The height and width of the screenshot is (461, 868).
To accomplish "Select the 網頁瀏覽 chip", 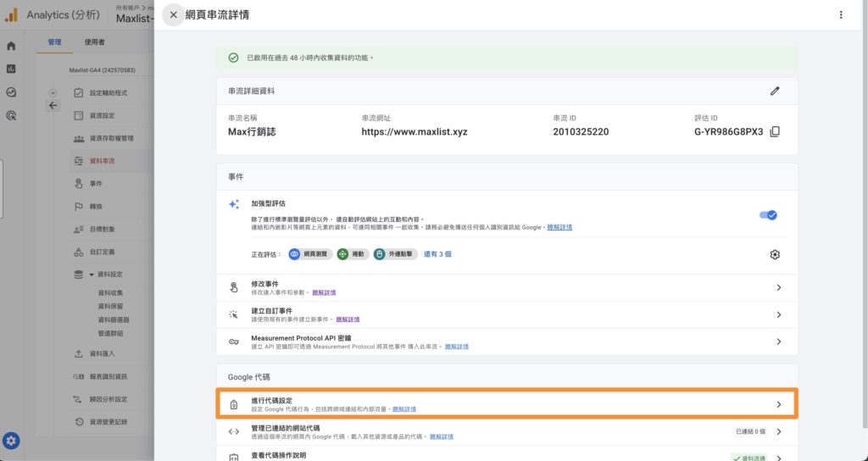I will coord(310,254).
